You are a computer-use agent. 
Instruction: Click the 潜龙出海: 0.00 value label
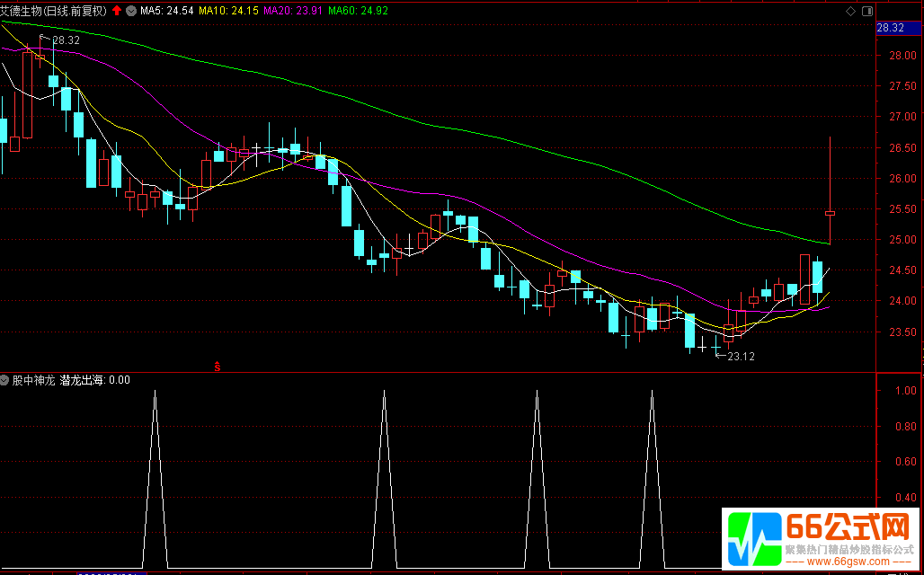click(95, 380)
